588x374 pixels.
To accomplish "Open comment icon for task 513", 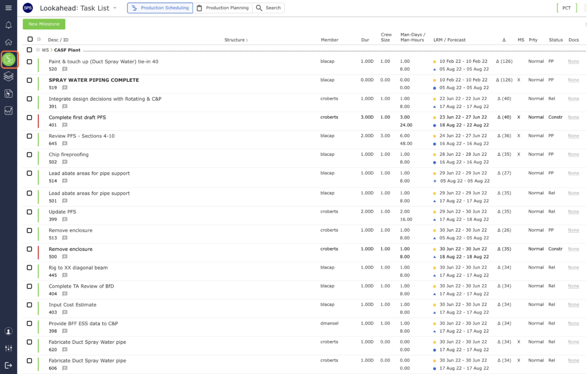I will tap(65, 238).
